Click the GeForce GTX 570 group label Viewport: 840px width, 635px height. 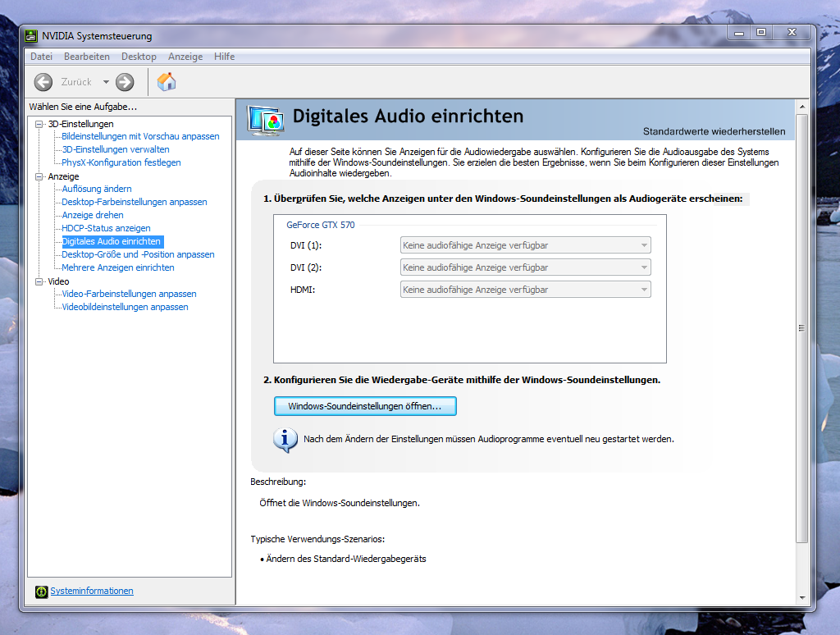(321, 225)
